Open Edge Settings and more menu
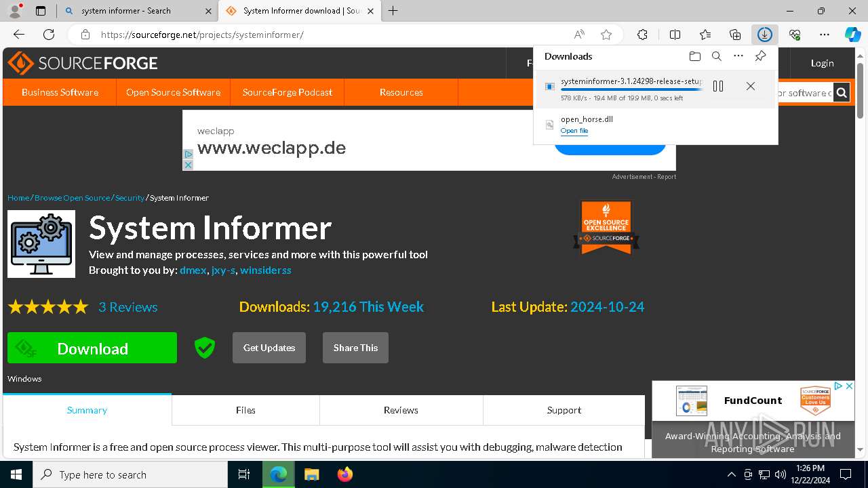The width and height of the screenshot is (868, 488). coord(825,35)
